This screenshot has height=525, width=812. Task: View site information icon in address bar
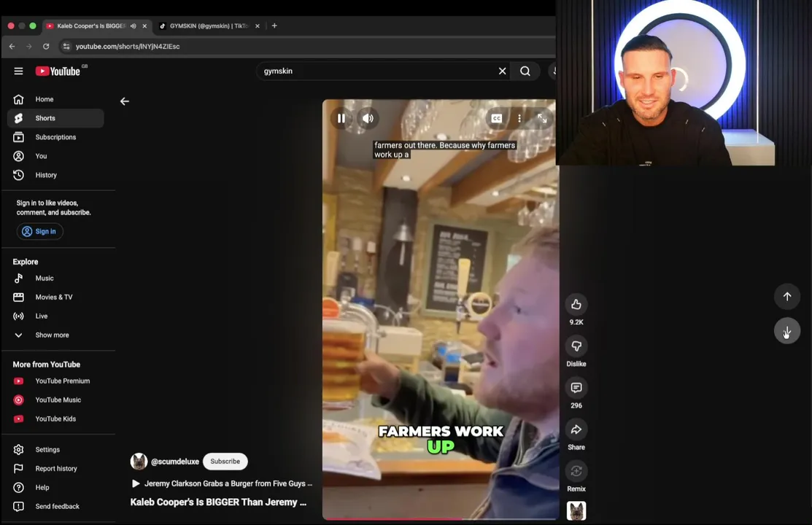click(x=66, y=47)
